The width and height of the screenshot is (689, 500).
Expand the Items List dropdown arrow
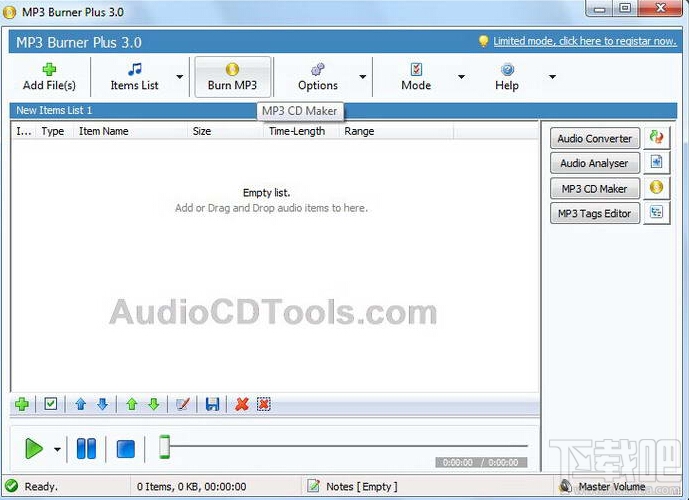click(179, 77)
